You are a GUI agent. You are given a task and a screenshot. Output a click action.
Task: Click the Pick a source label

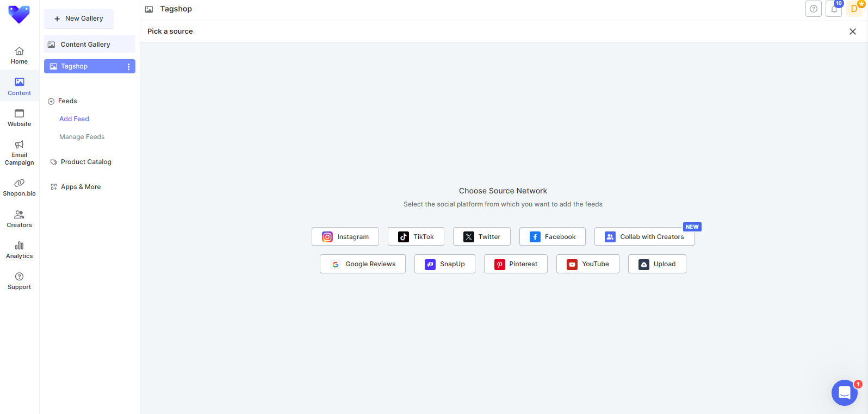pyautogui.click(x=170, y=31)
